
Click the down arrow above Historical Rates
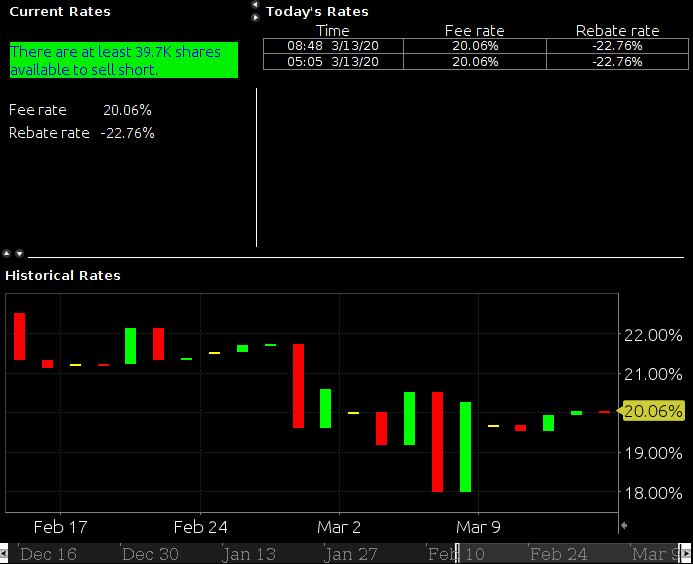[19, 253]
